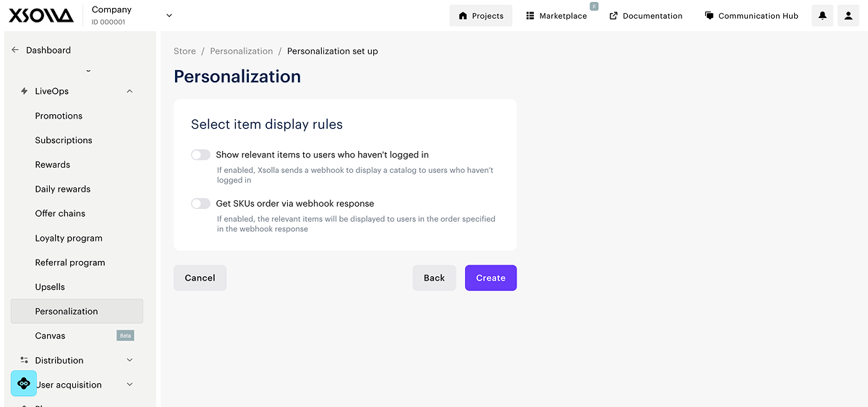The width and height of the screenshot is (868, 407).
Task: Click the Cancel button
Action: 200,278
